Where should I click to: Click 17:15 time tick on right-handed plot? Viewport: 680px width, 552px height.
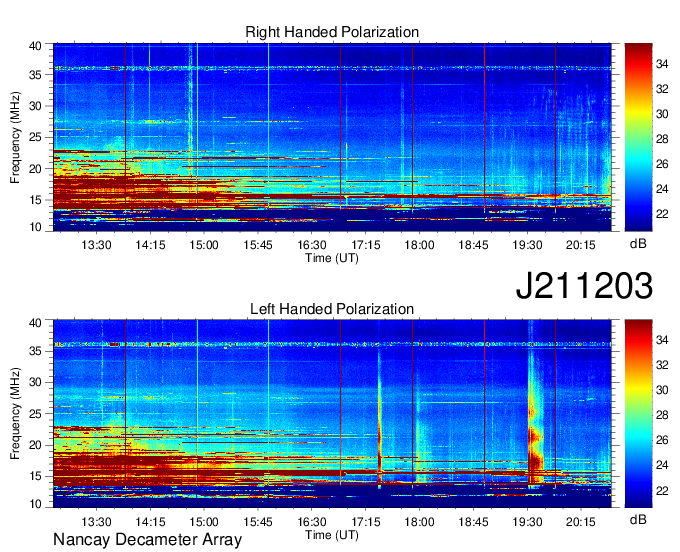(366, 245)
